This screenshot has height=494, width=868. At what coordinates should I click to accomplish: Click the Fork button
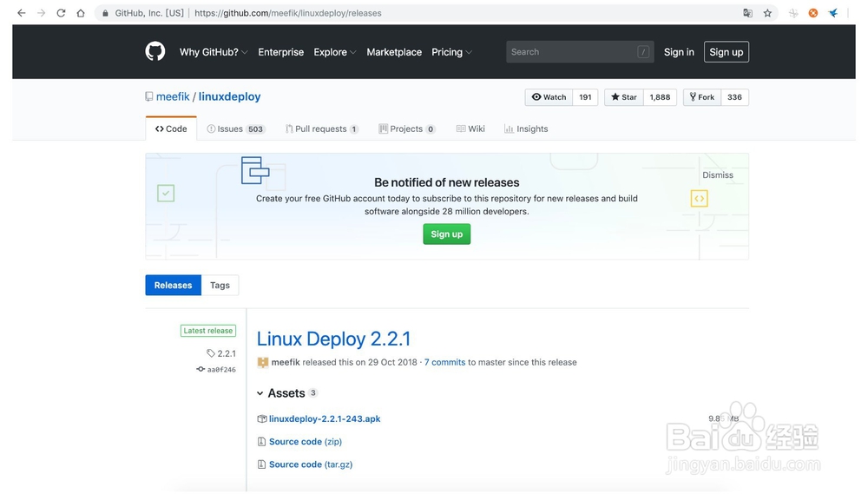(x=702, y=97)
